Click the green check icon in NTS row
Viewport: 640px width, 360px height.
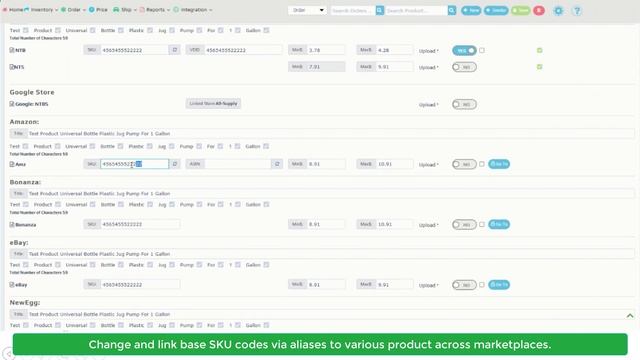tap(540, 67)
